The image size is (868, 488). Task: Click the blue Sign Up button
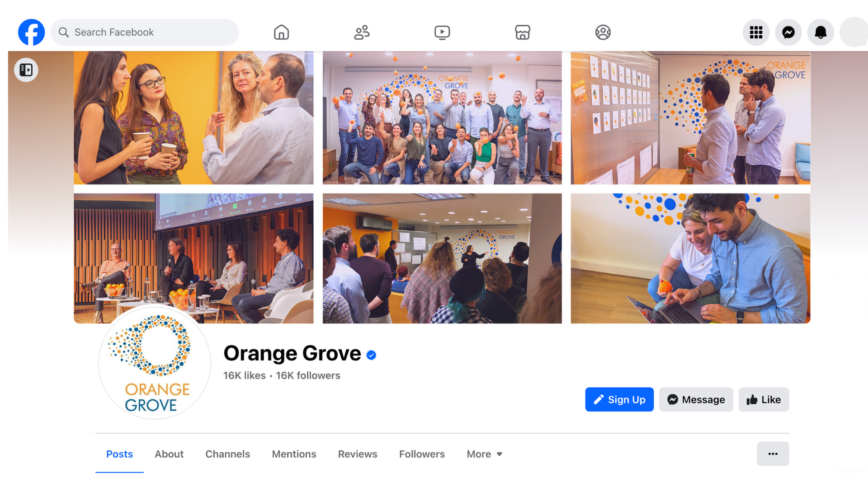pyautogui.click(x=619, y=399)
